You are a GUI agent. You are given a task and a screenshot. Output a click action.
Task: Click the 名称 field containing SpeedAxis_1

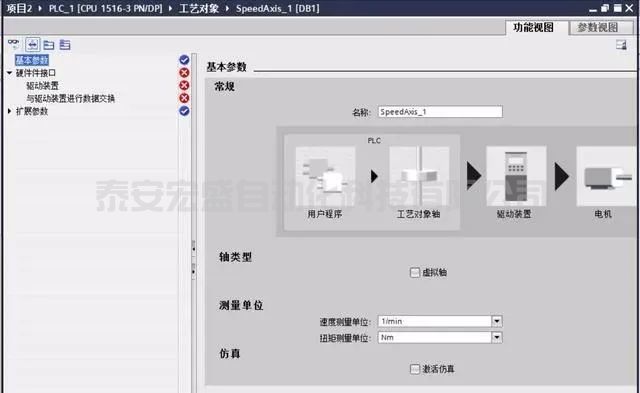(440, 112)
